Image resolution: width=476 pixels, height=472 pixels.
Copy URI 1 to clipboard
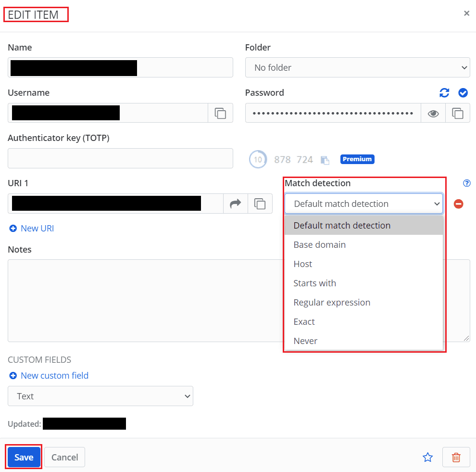(x=260, y=204)
